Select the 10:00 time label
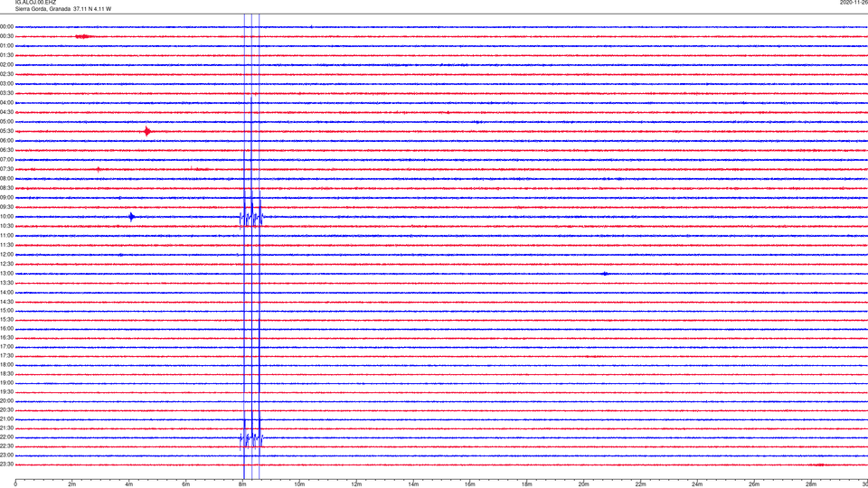The image size is (868, 488). (6, 217)
